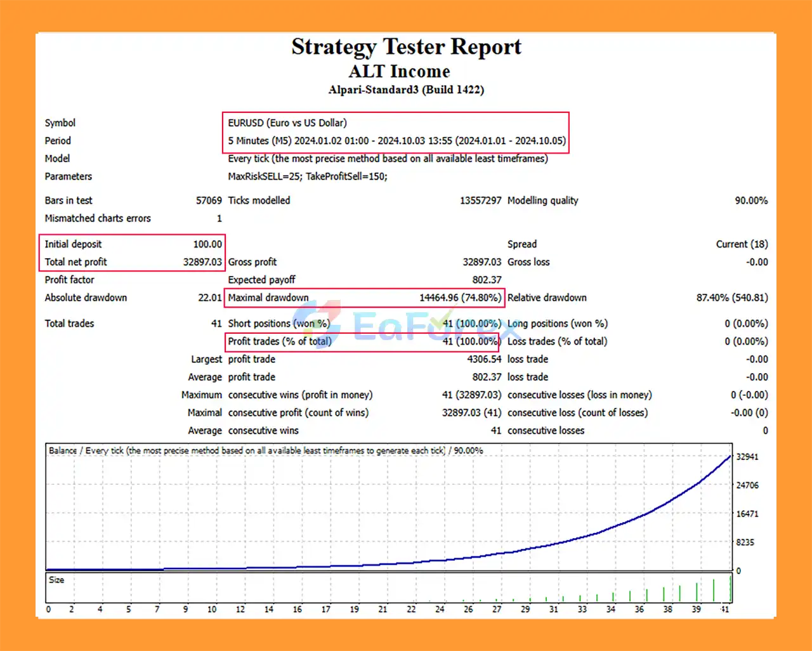Click the Initial deposit 100.00 value
Image resolution: width=812 pixels, height=651 pixels.
tap(207, 244)
